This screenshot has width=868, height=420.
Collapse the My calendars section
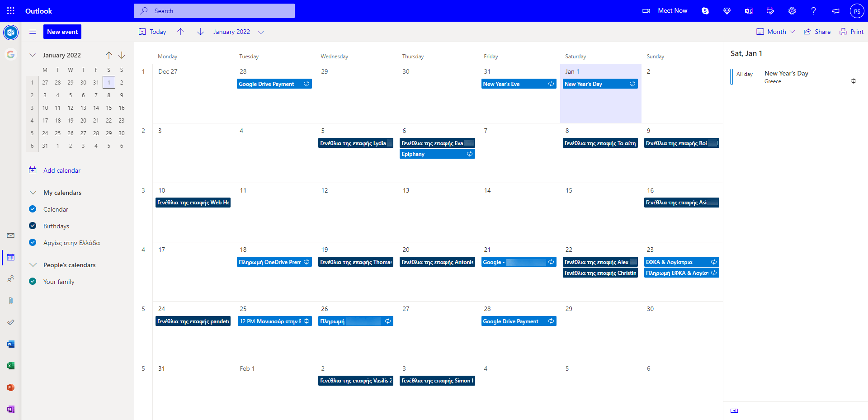33,193
